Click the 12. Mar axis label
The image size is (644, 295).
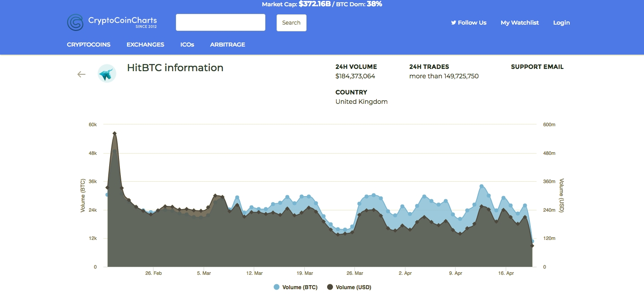[x=255, y=273]
